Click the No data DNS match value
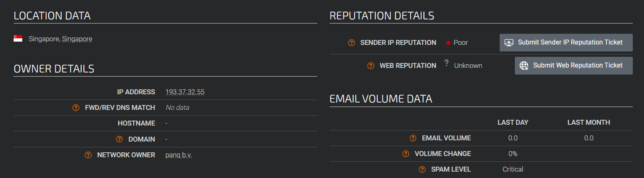 coord(177,108)
